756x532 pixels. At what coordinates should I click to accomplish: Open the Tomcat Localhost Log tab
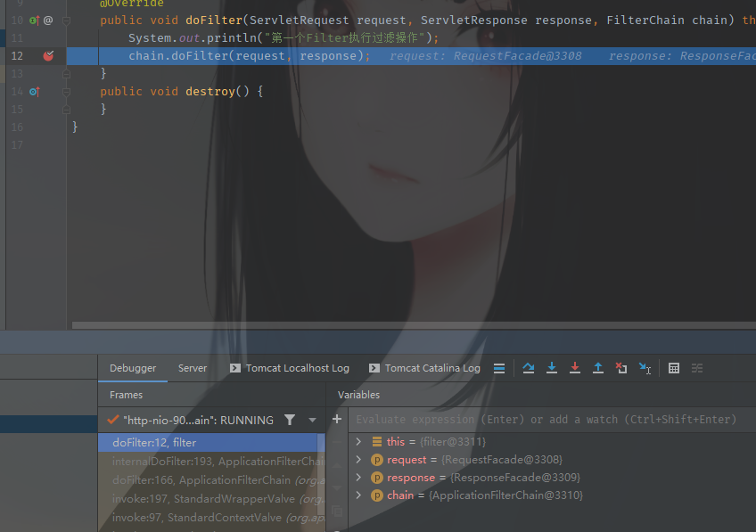click(289, 368)
